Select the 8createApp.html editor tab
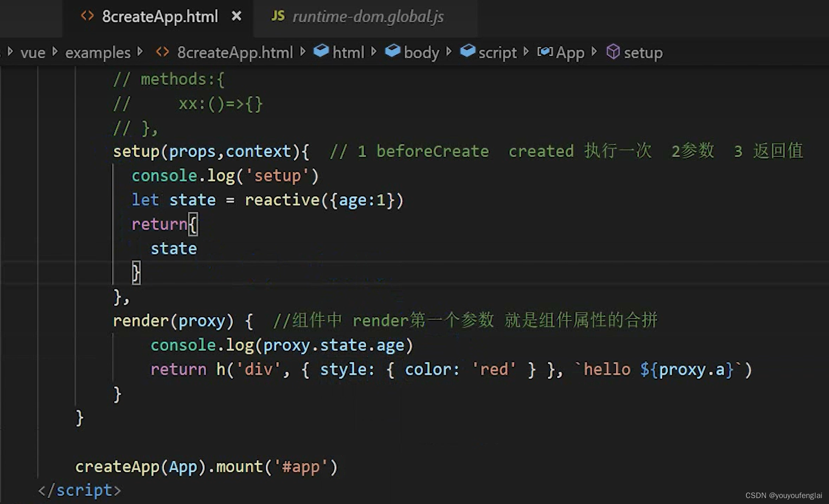Viewport: 829px width, 504px height. (160, 17)
